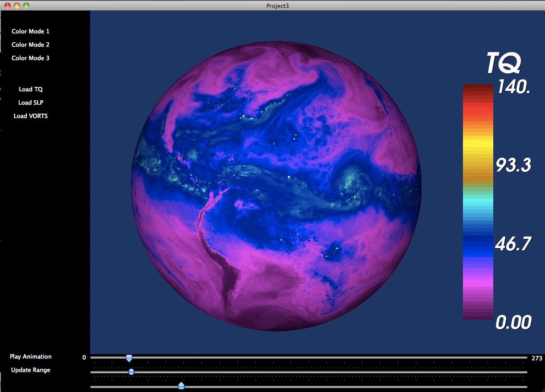Click the 273 slider end label
The image size is (545, 392).
[537, 358]
